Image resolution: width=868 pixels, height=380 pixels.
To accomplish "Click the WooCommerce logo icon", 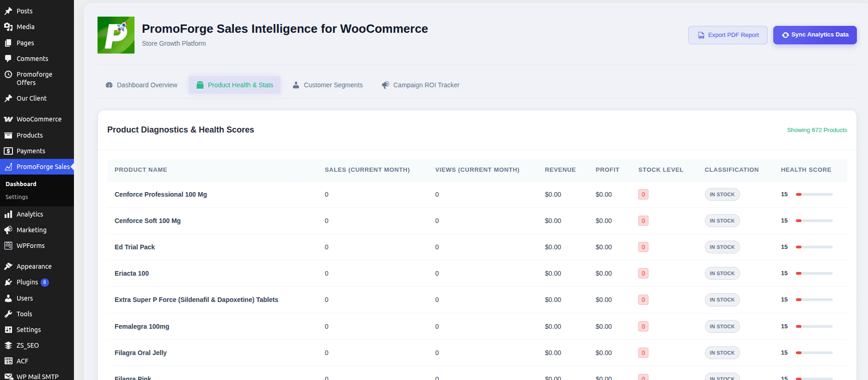I will [x=8, y=119].
